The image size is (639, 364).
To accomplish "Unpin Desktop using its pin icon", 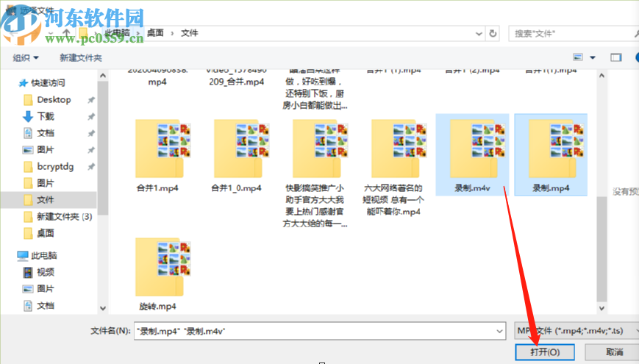I will point(91,100).
